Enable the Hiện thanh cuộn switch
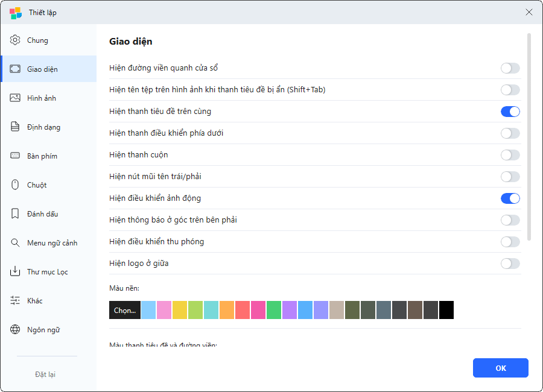The width and height of the screenshot is (543, 392). pos(510,155)
